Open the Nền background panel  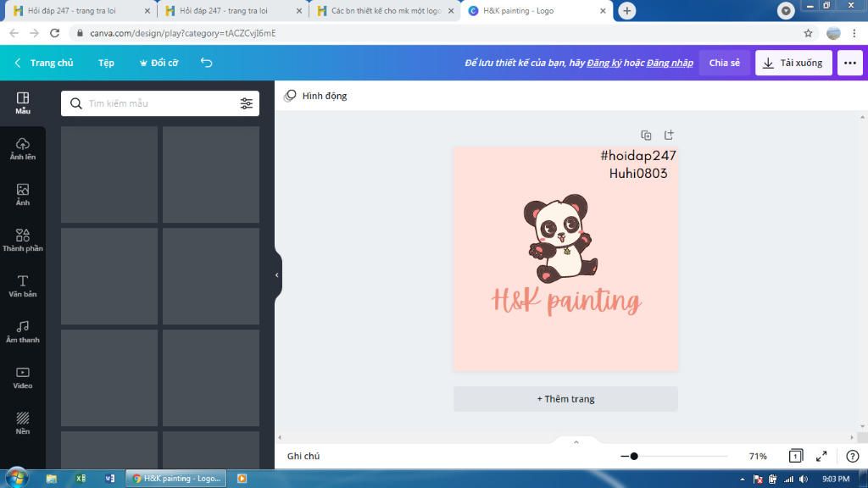tap(23, 424)
